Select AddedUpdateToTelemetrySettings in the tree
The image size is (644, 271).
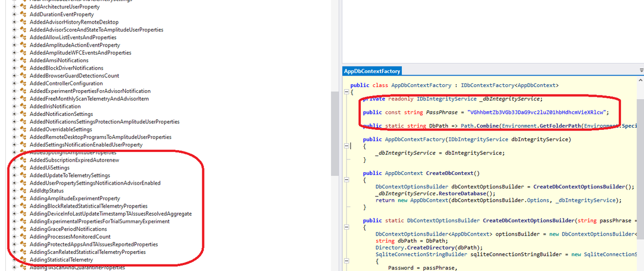pos(70,175)
